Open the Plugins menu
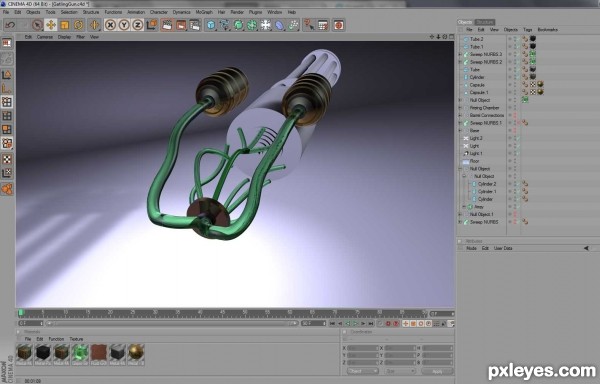Screen dimensions: 600x384 point(255,12)
